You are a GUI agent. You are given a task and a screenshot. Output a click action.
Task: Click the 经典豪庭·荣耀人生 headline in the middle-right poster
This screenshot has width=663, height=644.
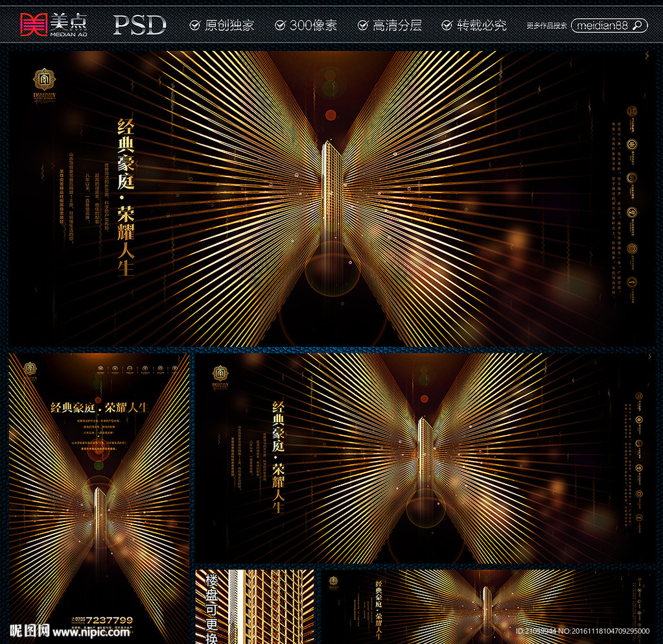click(x=278, y=458)
